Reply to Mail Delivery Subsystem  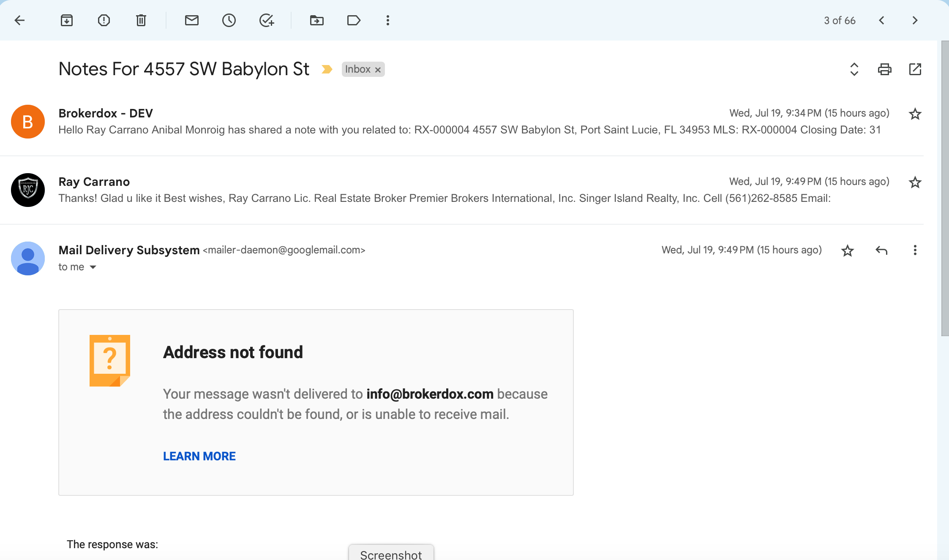pos(881,250)
